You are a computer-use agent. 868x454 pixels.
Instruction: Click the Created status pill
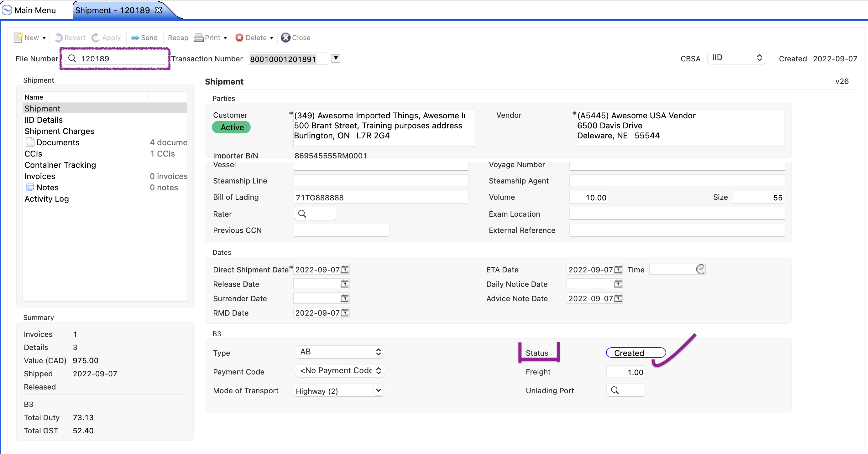point(635,353)
